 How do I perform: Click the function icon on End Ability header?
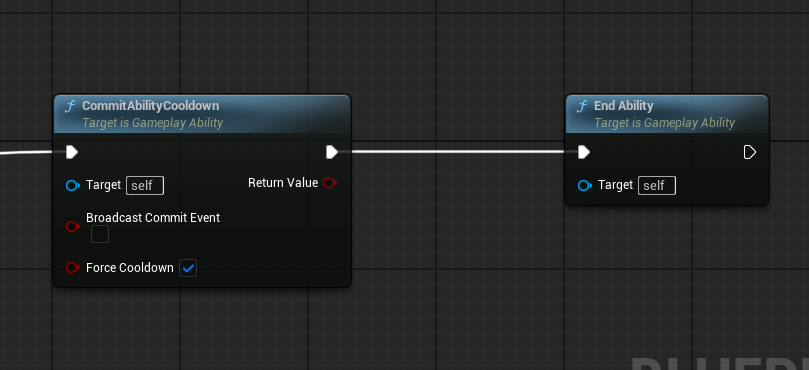click(583, 106)
